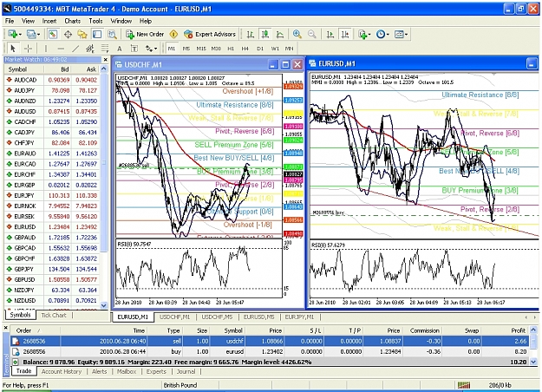The height and width of the screenshot is (392, 542).
Task: Toggle the Market Watch window icon
Action: (x=53, y=34)
